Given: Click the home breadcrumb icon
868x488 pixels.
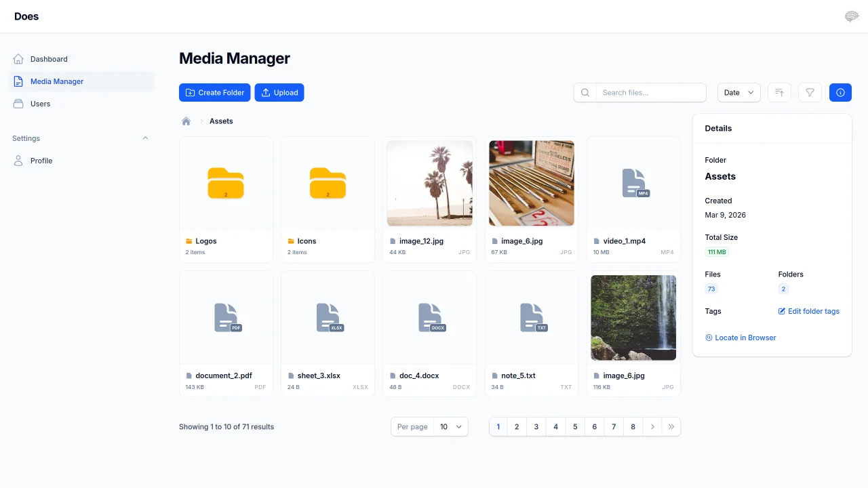Looking at the screenshot, I should click(186, 121).
